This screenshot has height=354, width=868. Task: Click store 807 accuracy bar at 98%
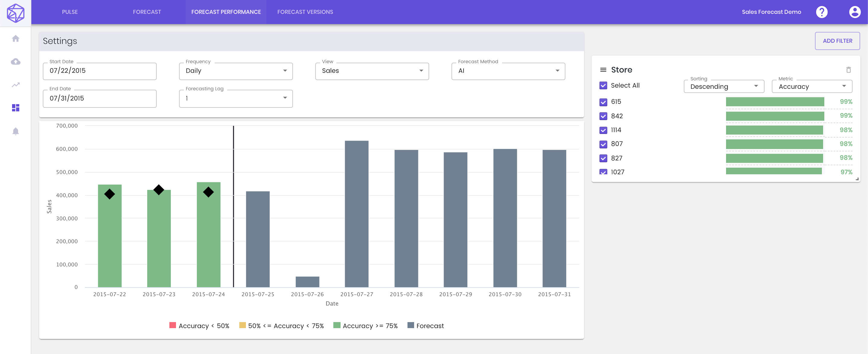click(x=774, y=144)
